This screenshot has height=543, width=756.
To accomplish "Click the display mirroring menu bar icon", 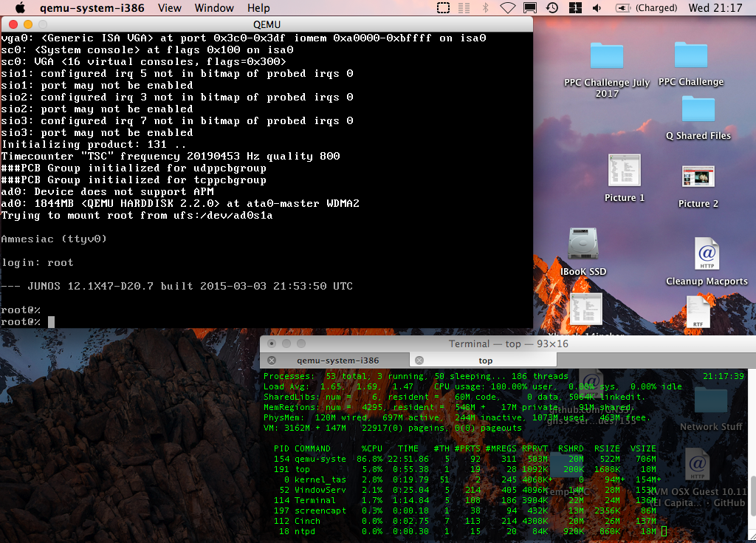I will click(530, 7).
